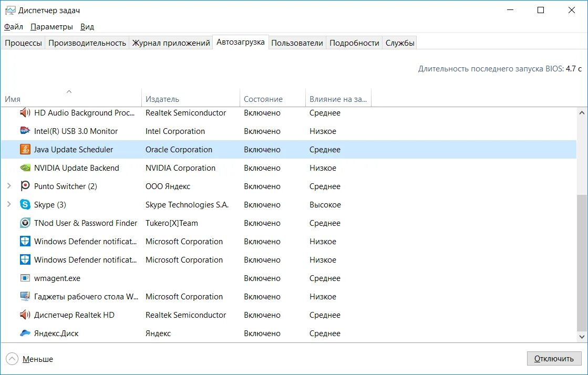Click the Java Update Scheduler icon

coord(25,149)
